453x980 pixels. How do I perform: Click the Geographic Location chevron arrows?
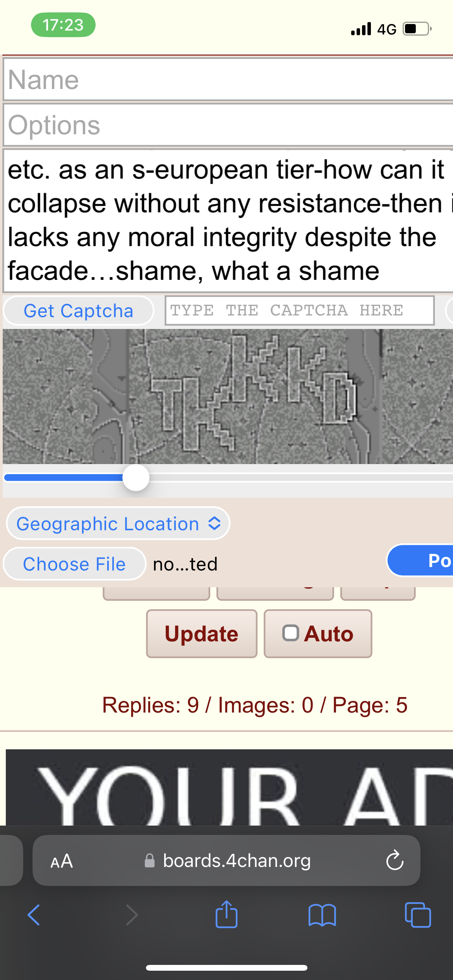214,524
